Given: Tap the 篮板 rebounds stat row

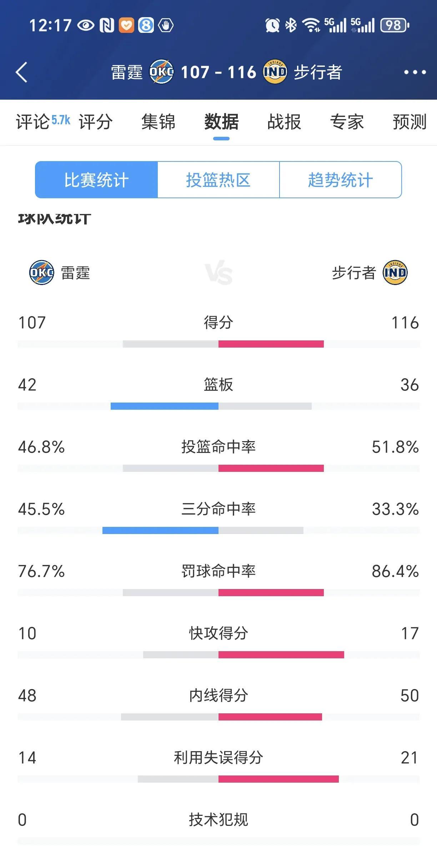Looking at the screenshot, I should [218, 393].
